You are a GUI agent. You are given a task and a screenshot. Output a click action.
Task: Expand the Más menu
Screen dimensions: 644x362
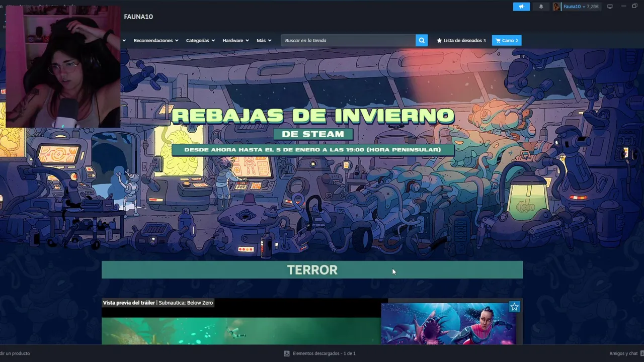[264, 40]
